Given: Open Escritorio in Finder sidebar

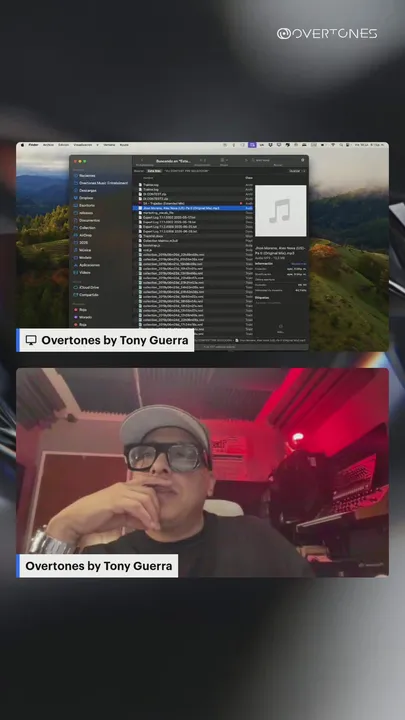Looking at the screenshot, I should pos(84,205).
